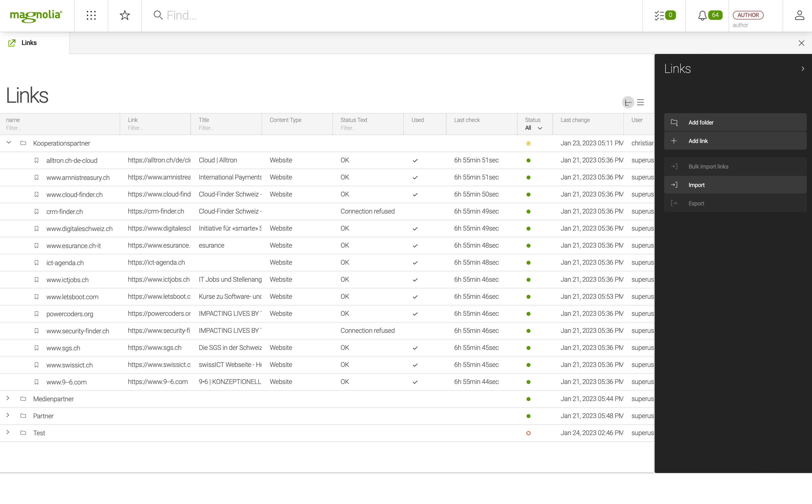The height and width of the screenshot is (504, 812).
Task: Click Add link in the sidebar
Action: pyautogui.click(x=698, y=141)
